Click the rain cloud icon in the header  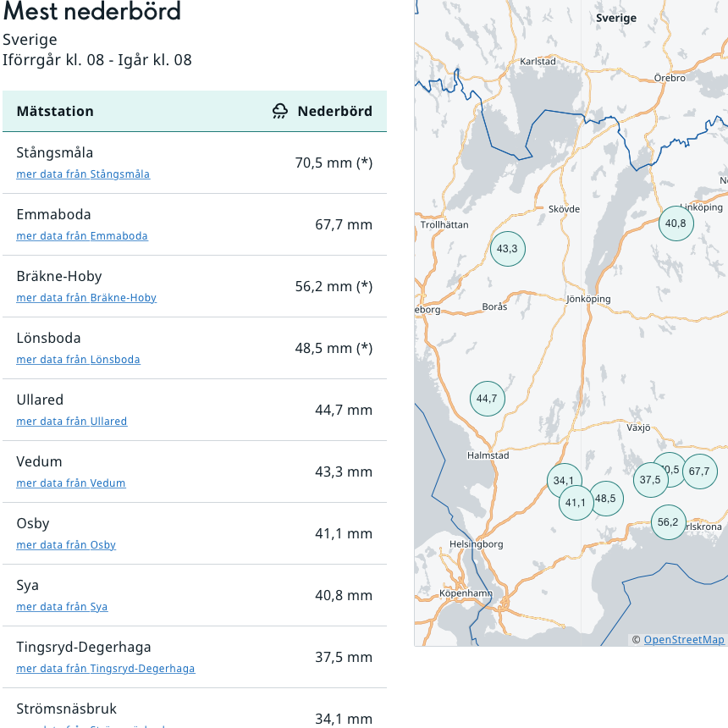pos(280,112)
